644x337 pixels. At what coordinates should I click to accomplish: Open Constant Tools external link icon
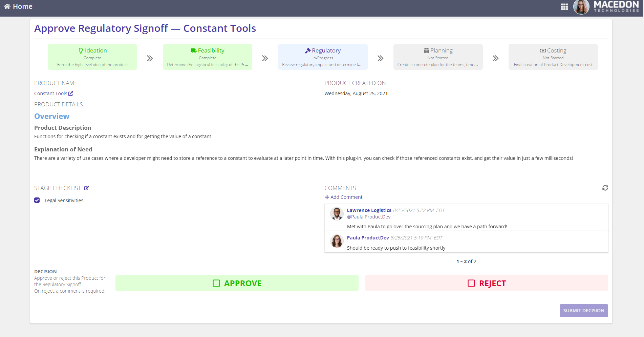[71, 93]
